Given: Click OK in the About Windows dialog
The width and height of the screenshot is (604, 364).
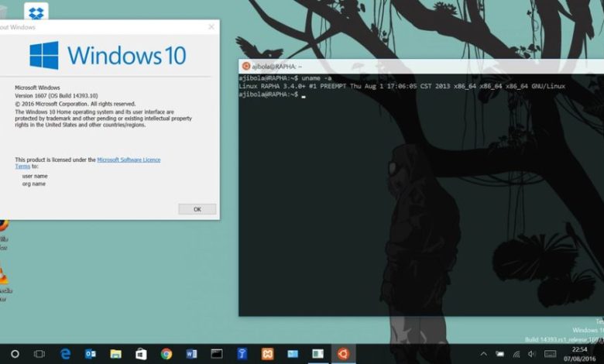Looking at the screenshot, I should point(197,209).
